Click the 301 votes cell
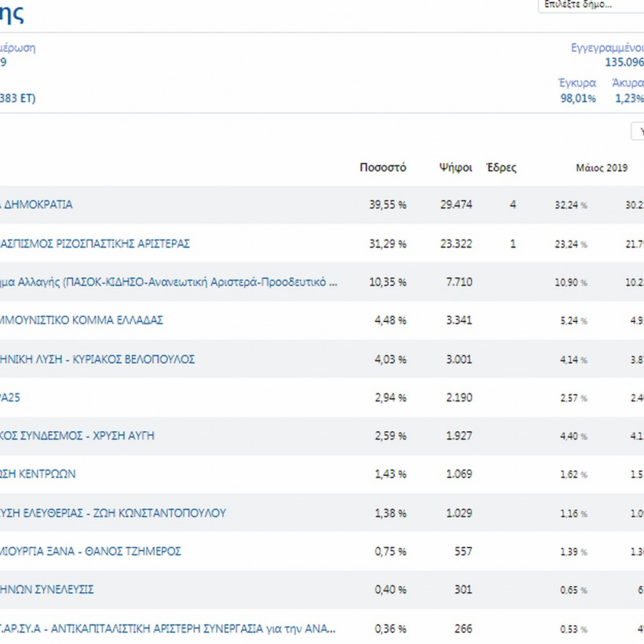 tap(463, 589)
